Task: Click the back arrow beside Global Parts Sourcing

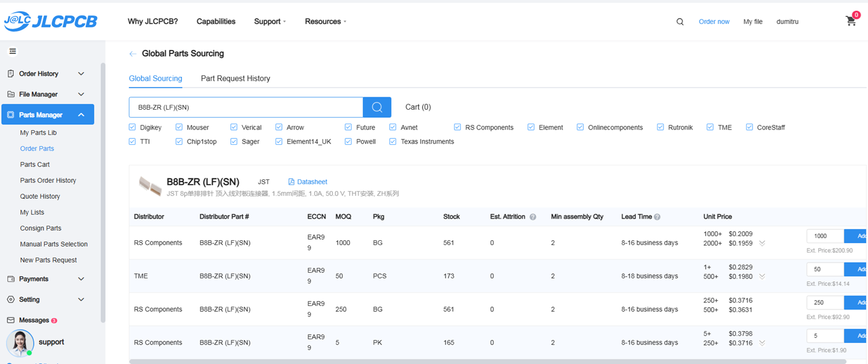Action: point(133,54)
